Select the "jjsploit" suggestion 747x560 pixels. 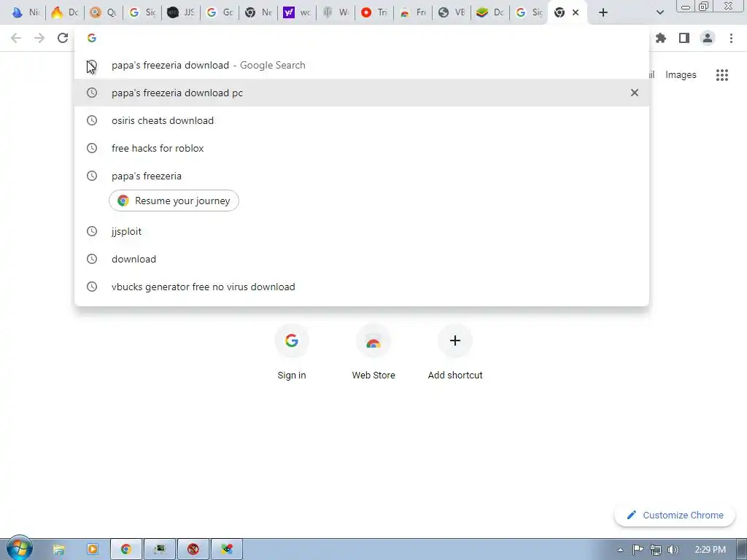(362, 231)
